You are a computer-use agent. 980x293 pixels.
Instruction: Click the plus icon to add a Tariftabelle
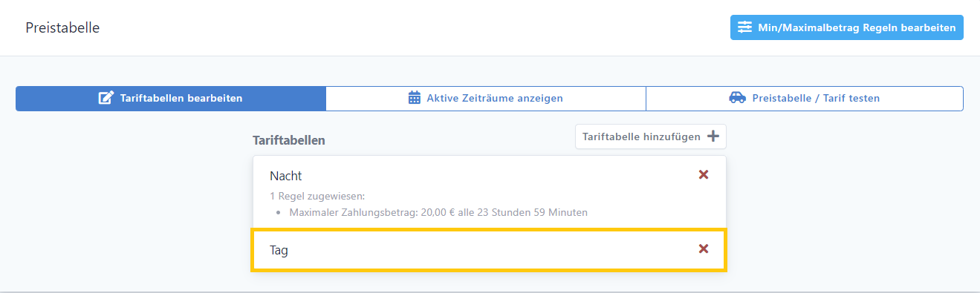(x=713, y=136)
